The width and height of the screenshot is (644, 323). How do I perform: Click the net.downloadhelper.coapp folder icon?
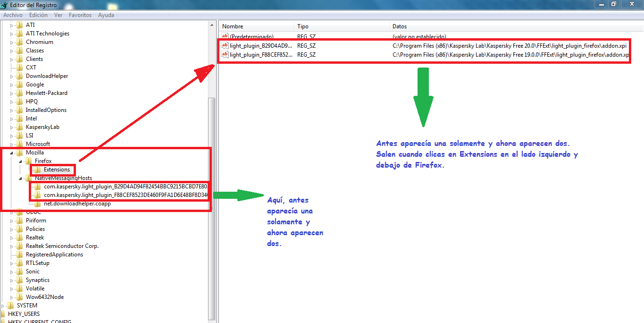(38, 204)
